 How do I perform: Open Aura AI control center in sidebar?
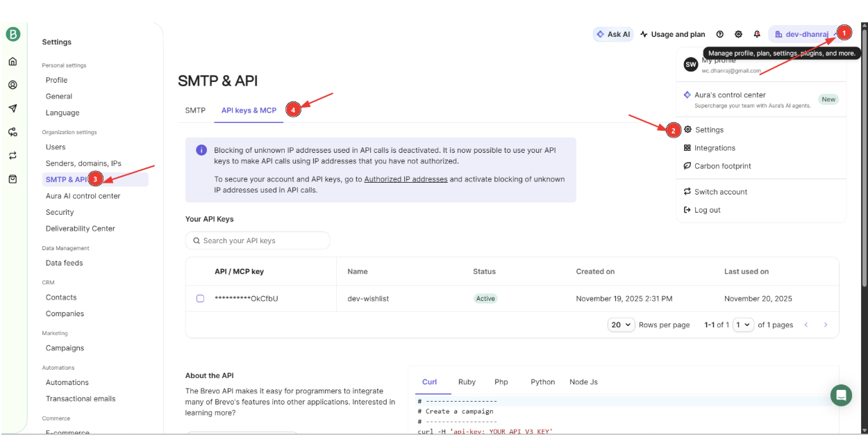83,196
